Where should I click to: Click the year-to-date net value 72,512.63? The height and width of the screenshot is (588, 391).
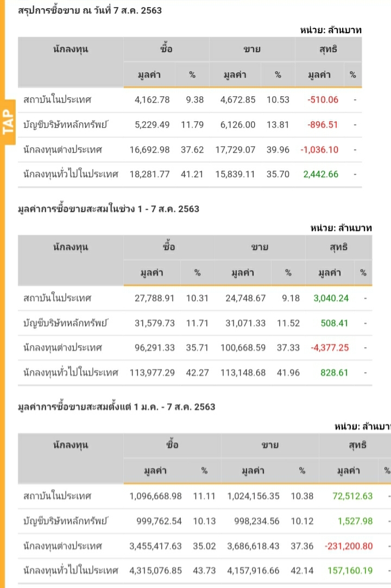(x=352, y=496)
